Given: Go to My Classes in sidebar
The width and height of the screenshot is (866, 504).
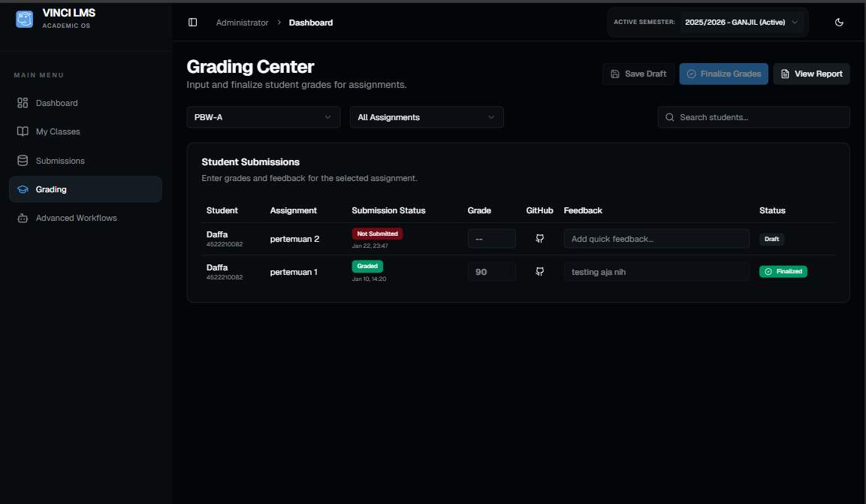Looking at the screenshot, I should click(58, 131).
